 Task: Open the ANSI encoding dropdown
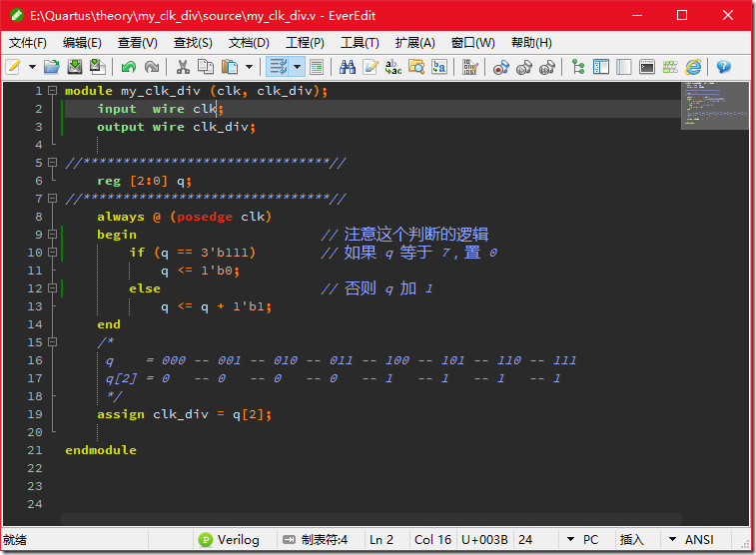[x=690, y=540]
